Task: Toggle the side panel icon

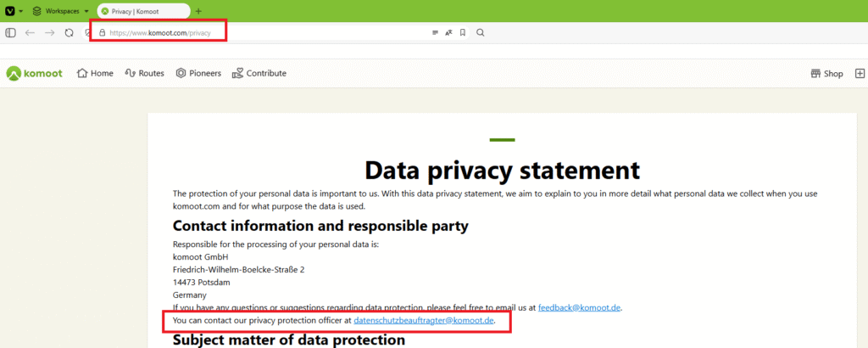Action: point(10,33)
